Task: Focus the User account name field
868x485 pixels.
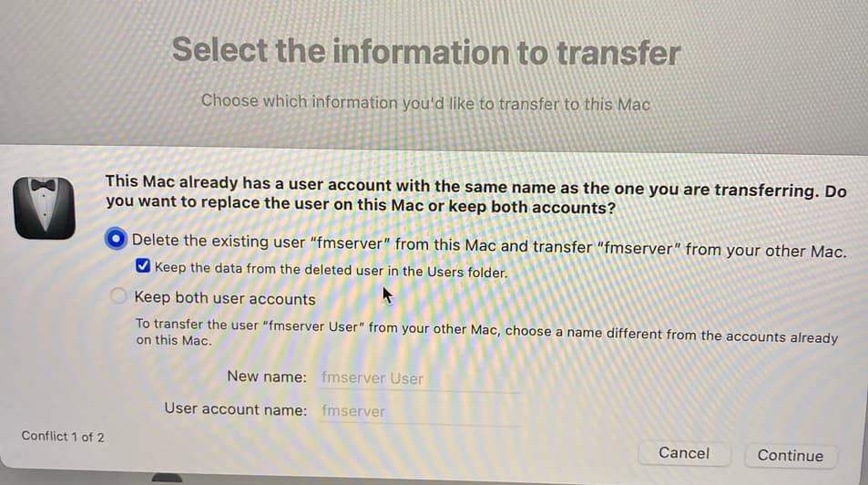Action: coord(419,411)
